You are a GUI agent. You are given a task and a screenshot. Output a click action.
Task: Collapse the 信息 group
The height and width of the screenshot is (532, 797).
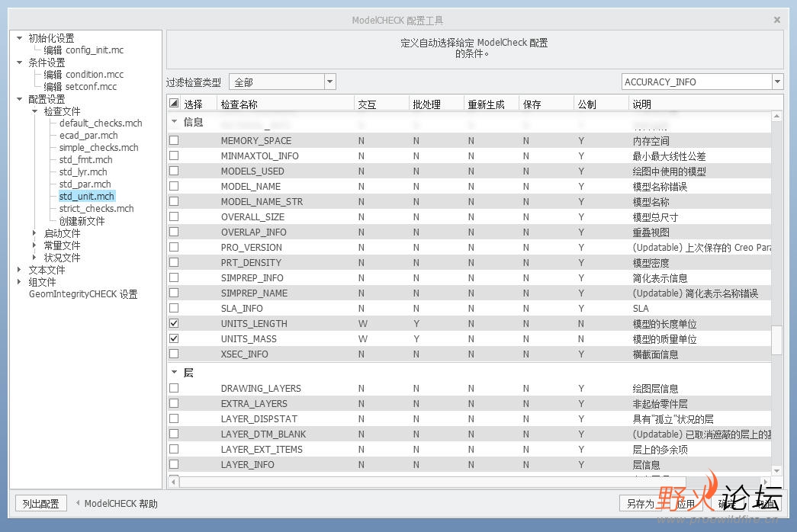(175, 122)
